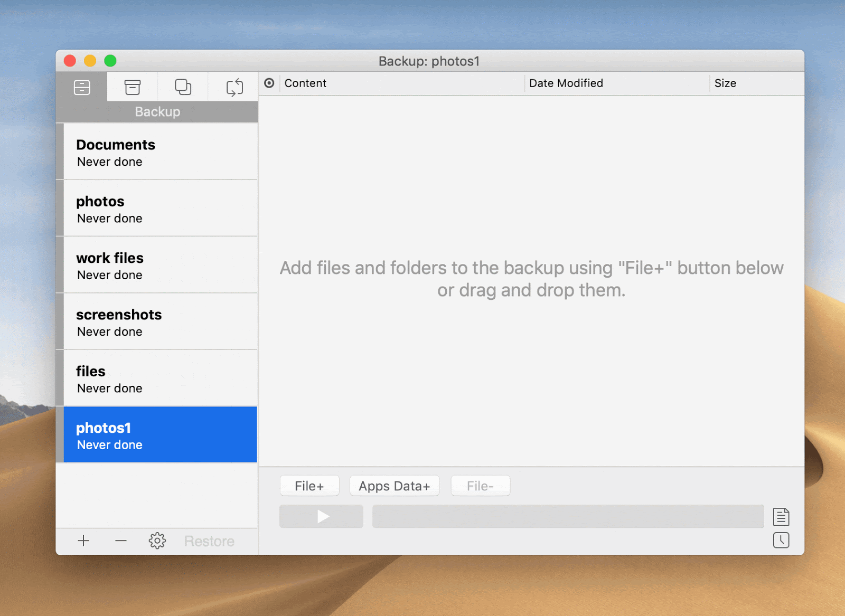Click the File- button

481,486
